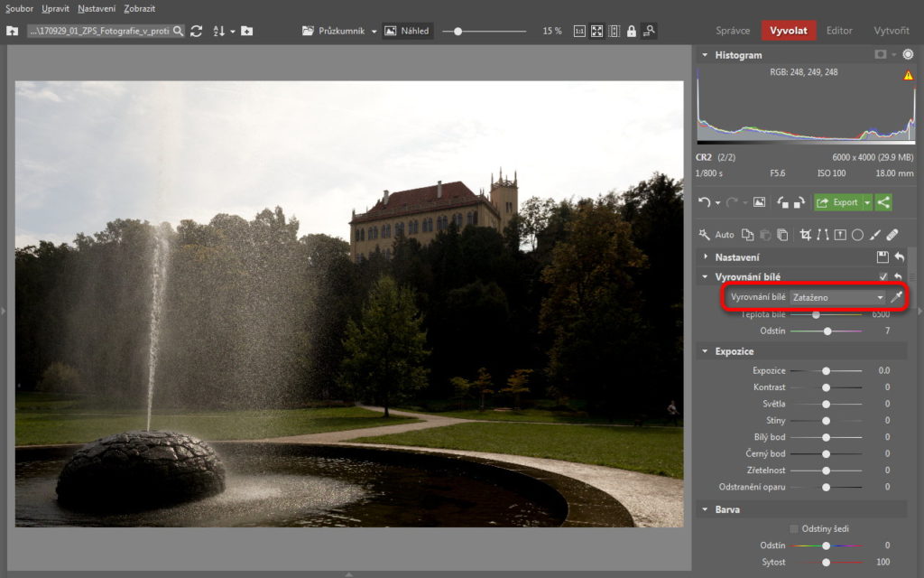Screen dimensions: 924x578
Task: Go up one folder level icon
Action: 12,31
